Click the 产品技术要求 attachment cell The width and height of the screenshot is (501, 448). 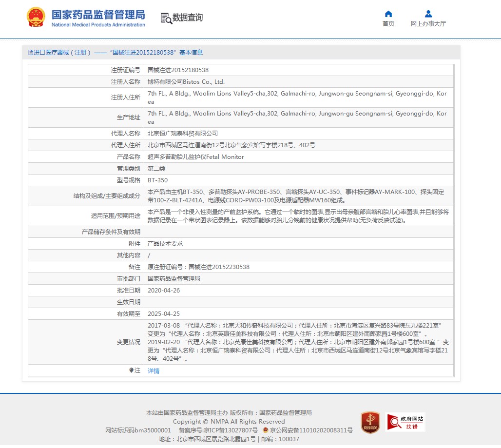coord(165,244)
